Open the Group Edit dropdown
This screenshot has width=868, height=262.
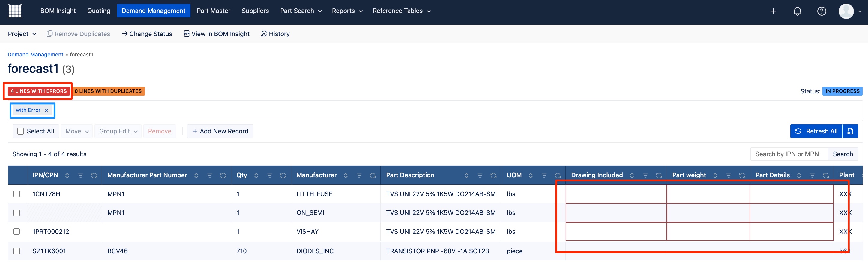(118, 131)
